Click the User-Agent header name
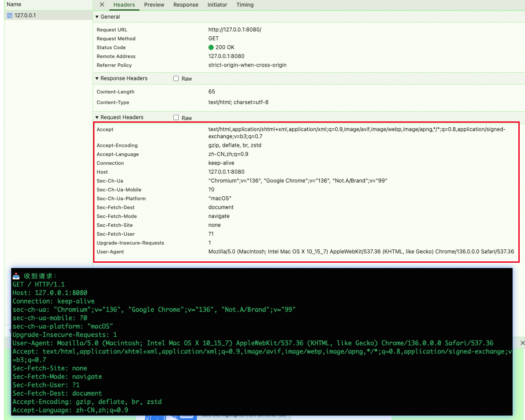This screenshot has width=525, height=420. [110, 252]
